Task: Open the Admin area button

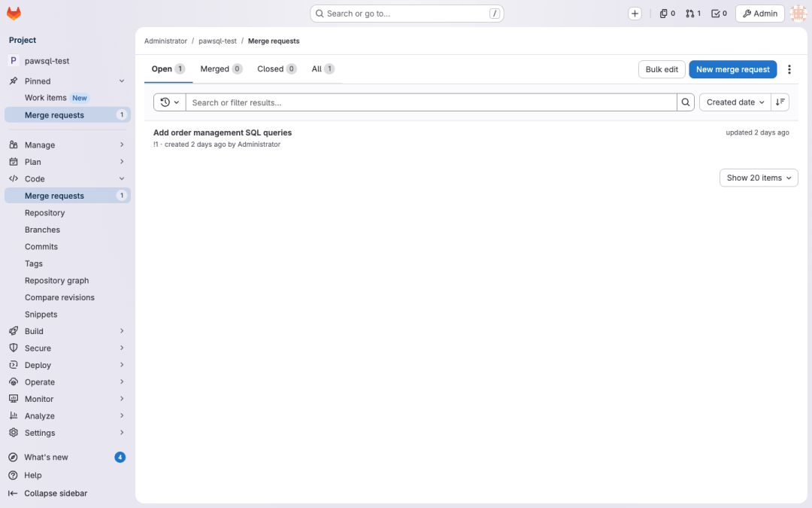Action: tap(759, 14)
